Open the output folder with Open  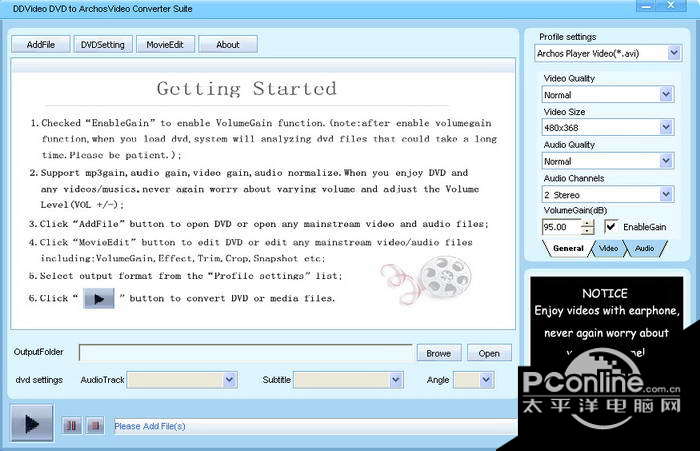(489, 353)
